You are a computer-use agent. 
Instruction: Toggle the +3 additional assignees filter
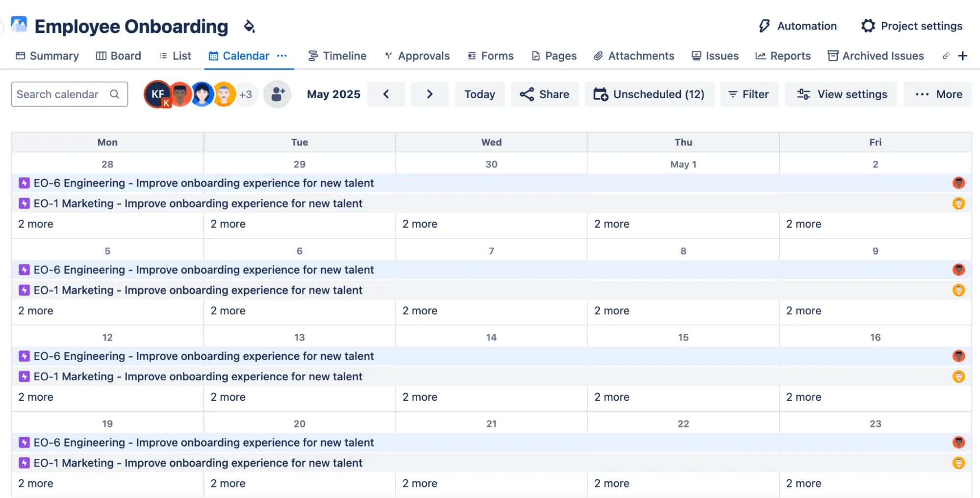tap(246, 94)
